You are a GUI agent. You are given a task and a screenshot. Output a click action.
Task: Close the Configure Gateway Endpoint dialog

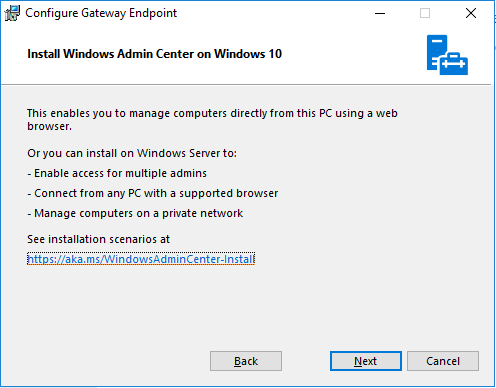pos(471,13)
